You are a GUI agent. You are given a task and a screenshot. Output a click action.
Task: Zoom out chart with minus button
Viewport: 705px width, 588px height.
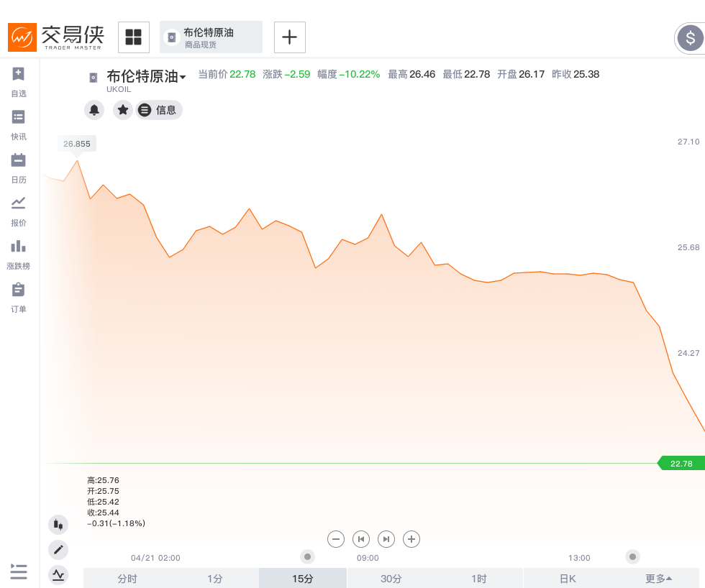click(336, 539)
